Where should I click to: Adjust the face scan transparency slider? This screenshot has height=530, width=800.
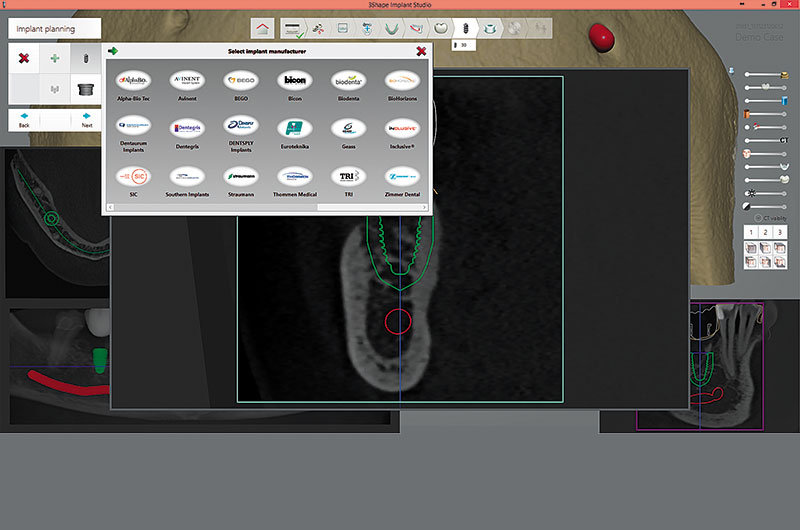coord(765,154)
